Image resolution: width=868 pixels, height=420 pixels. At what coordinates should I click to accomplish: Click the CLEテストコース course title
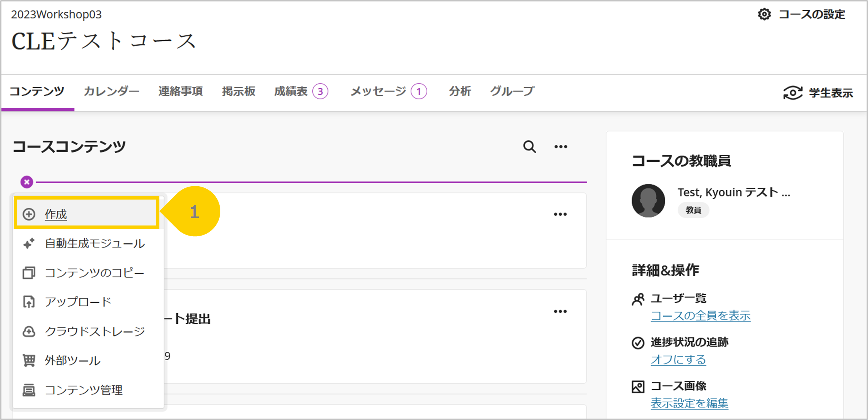pyautogui.click(x=103, y=41)
